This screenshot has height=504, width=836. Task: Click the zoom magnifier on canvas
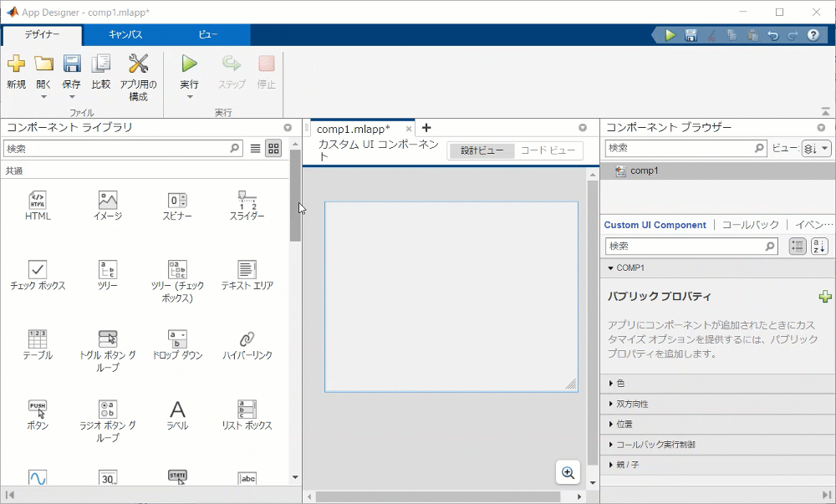click(568, 472)
